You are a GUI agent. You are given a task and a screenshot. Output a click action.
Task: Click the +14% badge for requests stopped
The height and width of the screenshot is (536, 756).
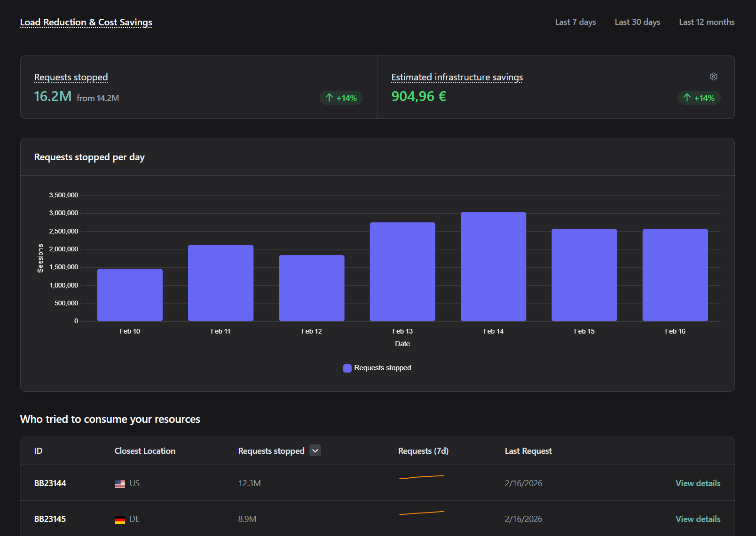(x=341, y=98)
